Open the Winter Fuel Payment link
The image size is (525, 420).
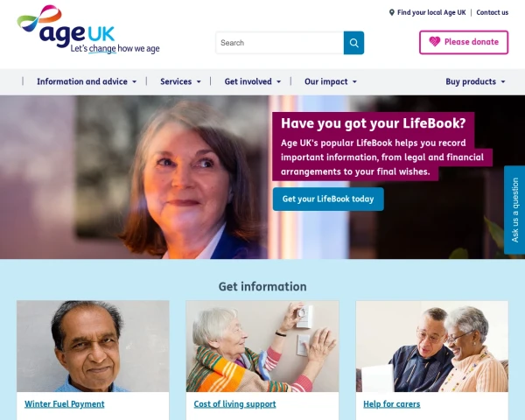65,404
